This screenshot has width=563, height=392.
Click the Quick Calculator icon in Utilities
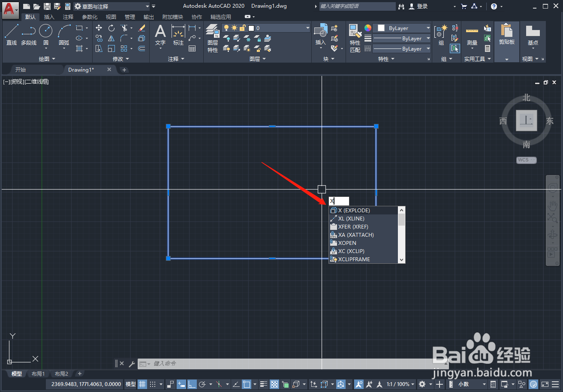(x=488, y=48)
